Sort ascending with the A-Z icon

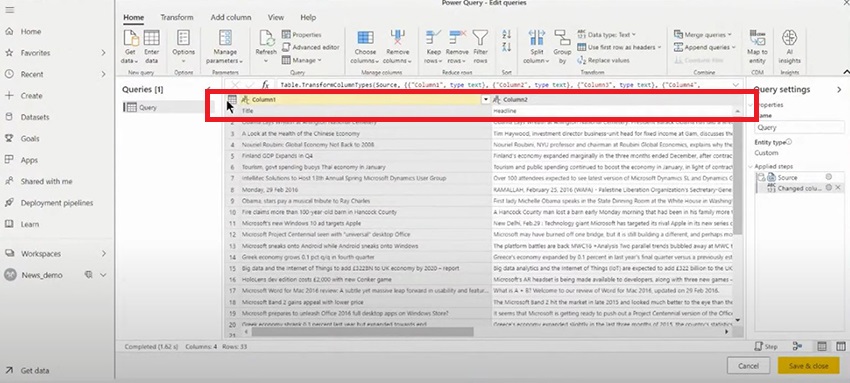point(506,34)
